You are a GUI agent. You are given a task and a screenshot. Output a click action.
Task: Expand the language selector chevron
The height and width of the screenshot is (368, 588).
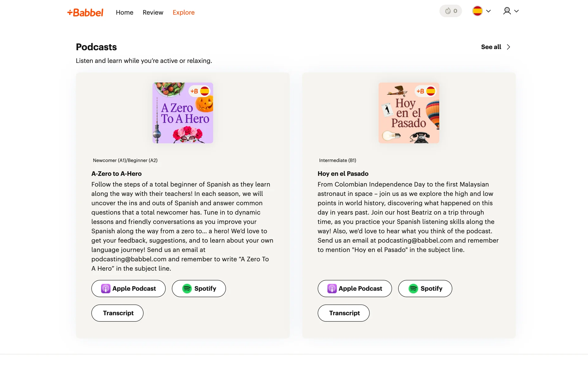(488, 11)
